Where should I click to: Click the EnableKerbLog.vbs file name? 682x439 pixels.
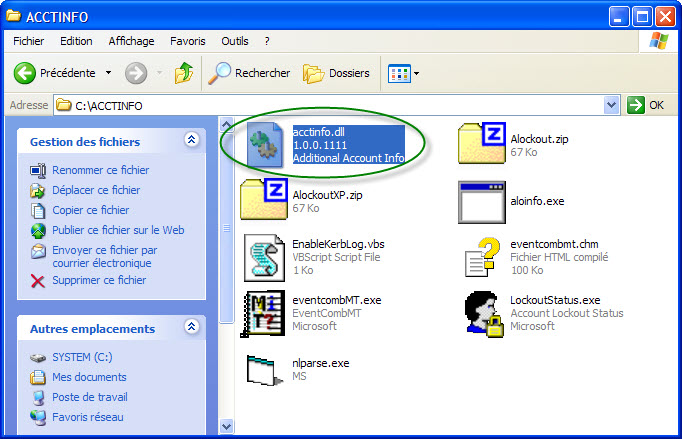point(338,244)
